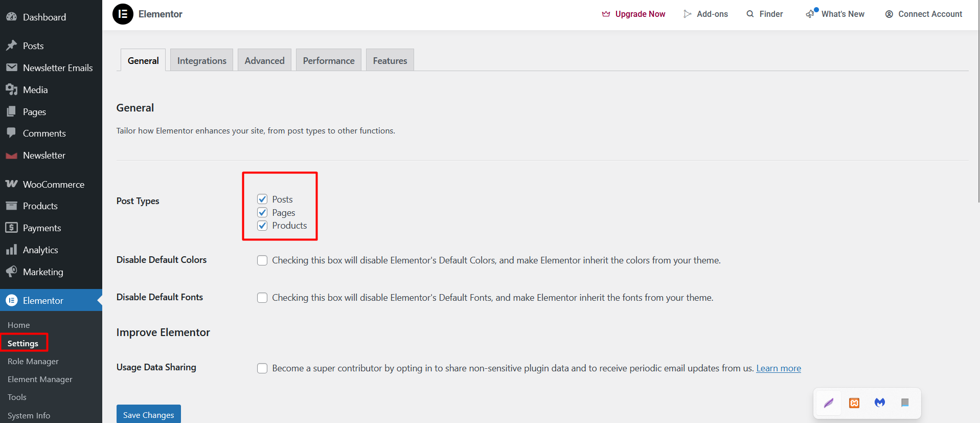Open the Finder search text
The image size is (980, 423).
pyautogui.click(x=771, y=14)
